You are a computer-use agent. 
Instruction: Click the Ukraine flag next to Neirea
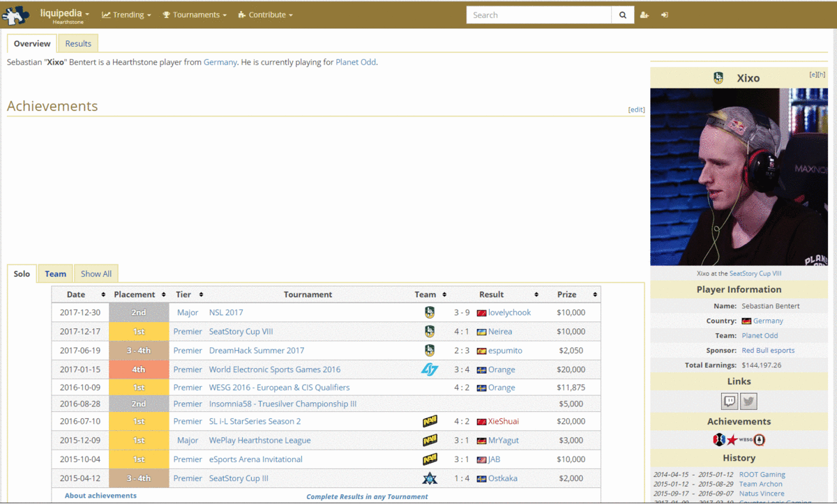point(481,333)
